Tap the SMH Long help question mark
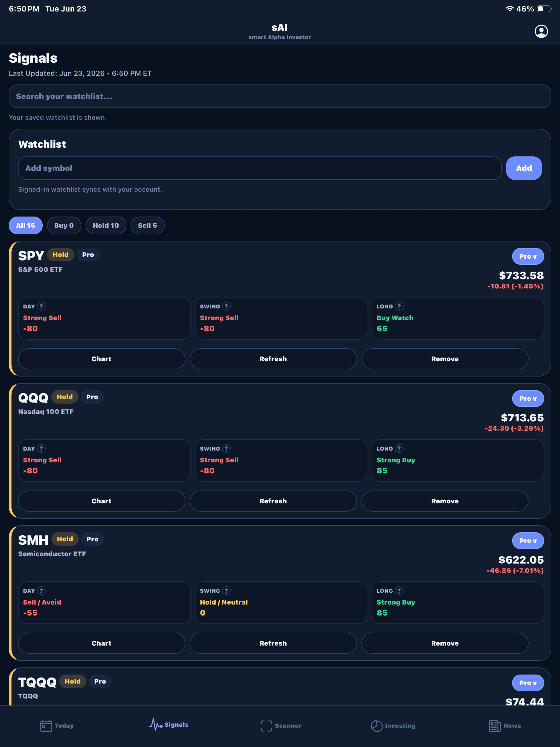 (399, 591)
